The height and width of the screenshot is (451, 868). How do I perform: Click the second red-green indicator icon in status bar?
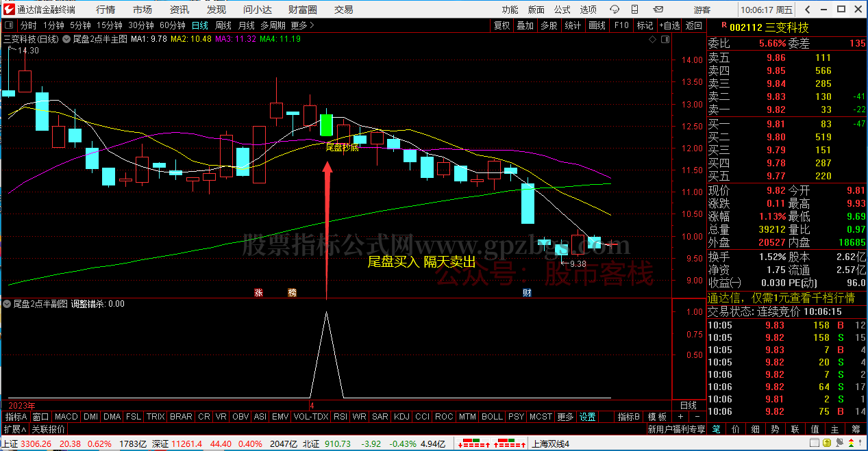[x=508, y=443]
